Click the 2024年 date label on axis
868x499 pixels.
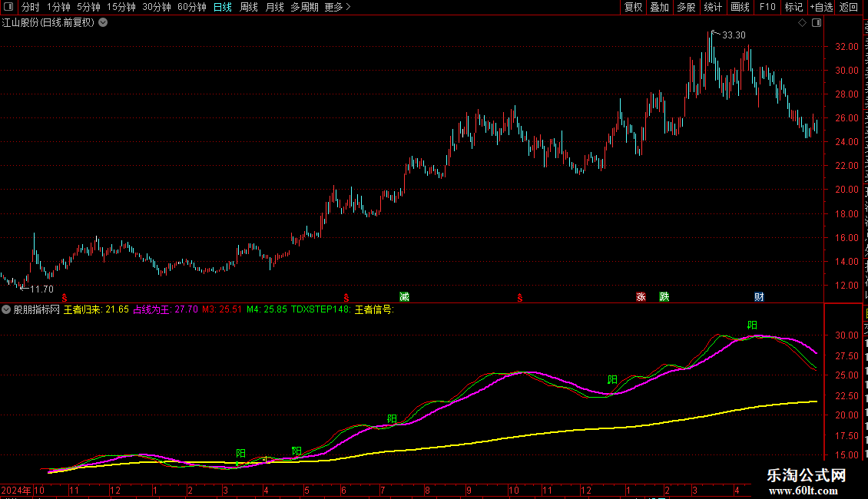(x=16, y=490)
